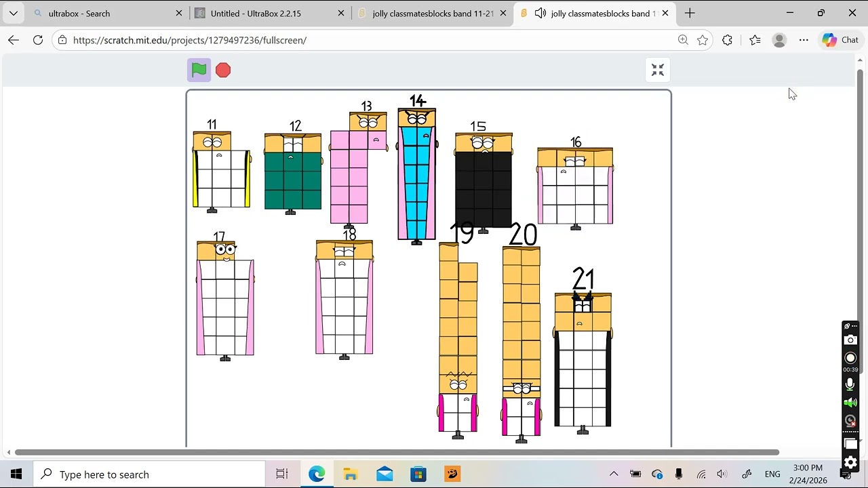Open Edge settings and more menu
The height and width of the screenshot is (488, 868).
tap(804, 40)
